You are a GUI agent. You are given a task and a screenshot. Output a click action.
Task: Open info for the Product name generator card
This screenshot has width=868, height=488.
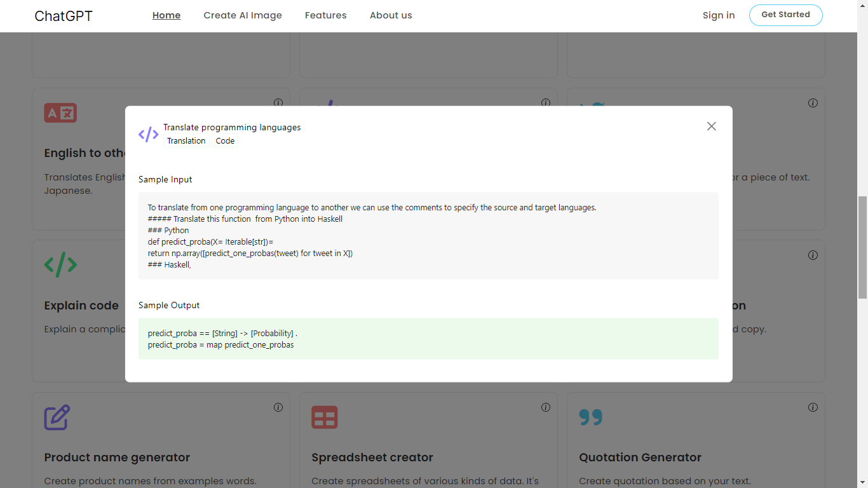coord(278,407)
